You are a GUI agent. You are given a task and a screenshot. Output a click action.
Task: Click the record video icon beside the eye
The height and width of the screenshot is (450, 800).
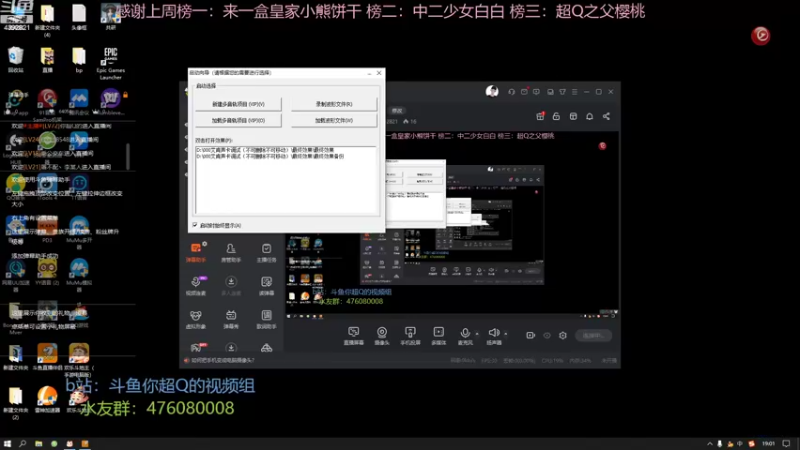[x=531, y=335]
